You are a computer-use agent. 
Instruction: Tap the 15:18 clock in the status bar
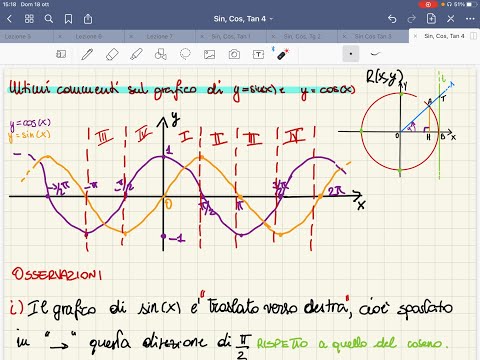click(9, 4)
